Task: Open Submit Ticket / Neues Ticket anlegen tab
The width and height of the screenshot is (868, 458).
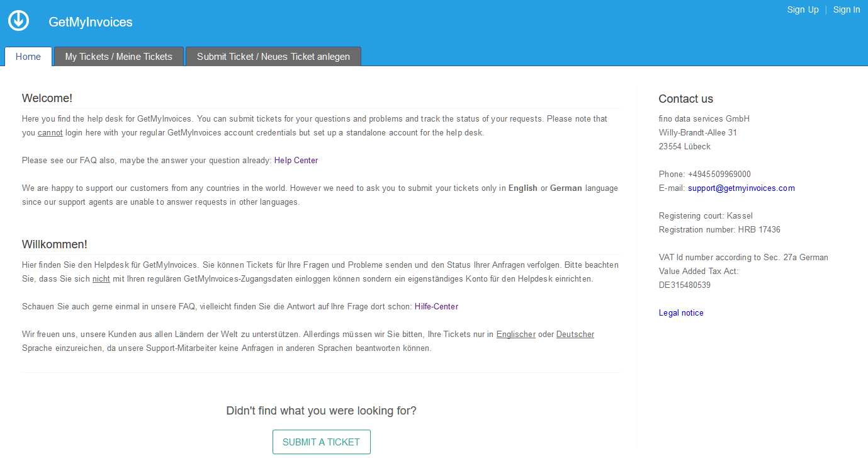Action: 273,57
